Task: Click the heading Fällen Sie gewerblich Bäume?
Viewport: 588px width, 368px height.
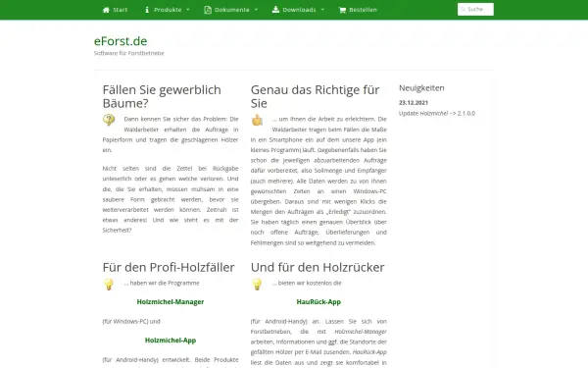Action: (x=162, y=96)
